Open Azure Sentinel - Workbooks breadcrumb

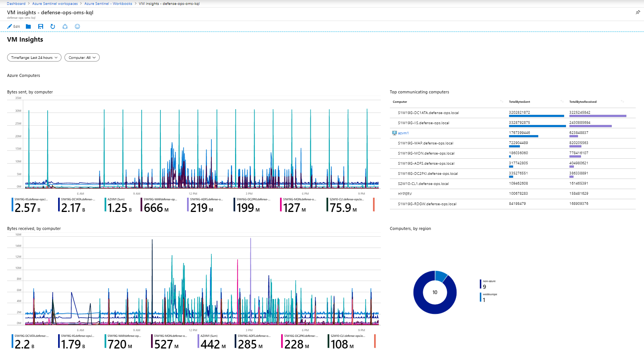108,4
